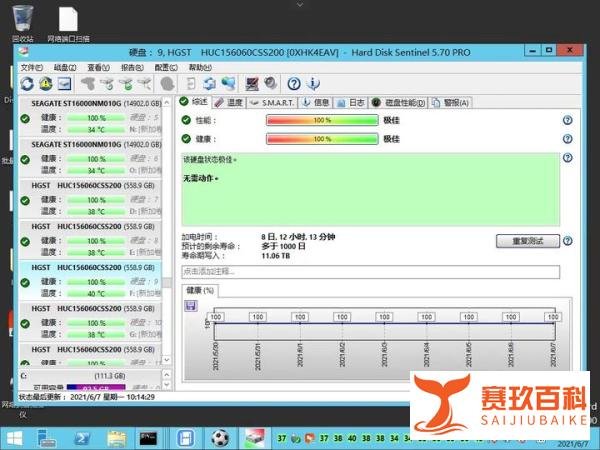Viewport: 600px width, 450px height.
Task: Click the 性能 100% gradient bar
Action: coord(322,120)
